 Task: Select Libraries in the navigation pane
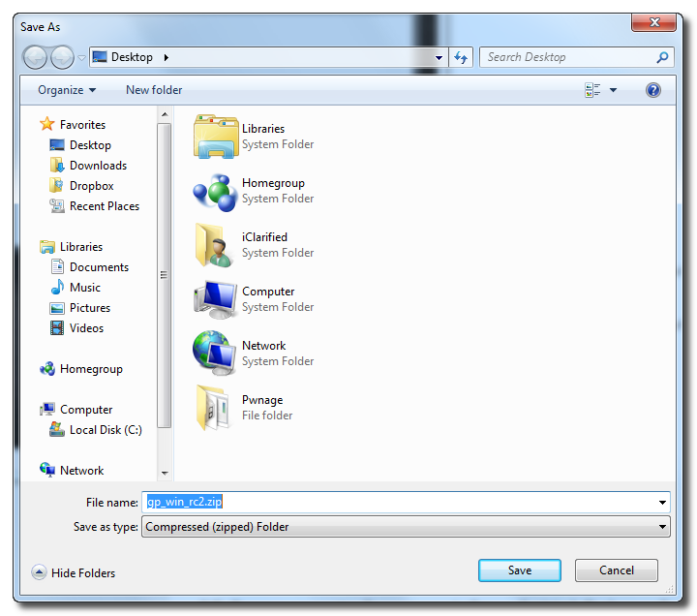(x=81, y=247)
